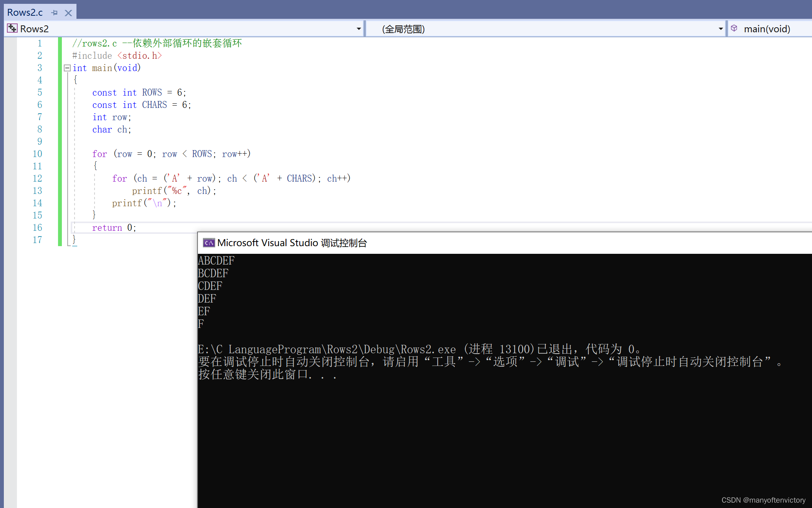Click the inner for loop on line 12
This screenshot has width=812, height=508.
tap(231, 179)
